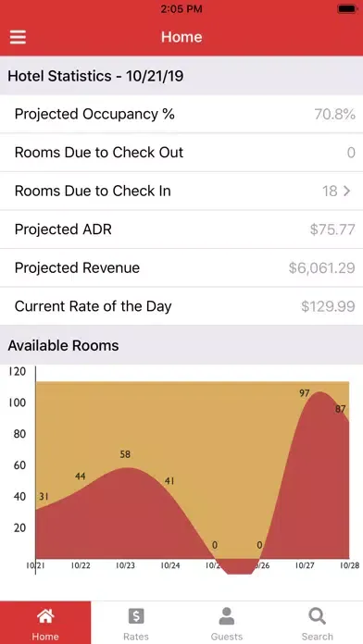Viewport: 363px width, 644px height.
Task: Tap the 58 data point on chart
Action: pos(125,454)
